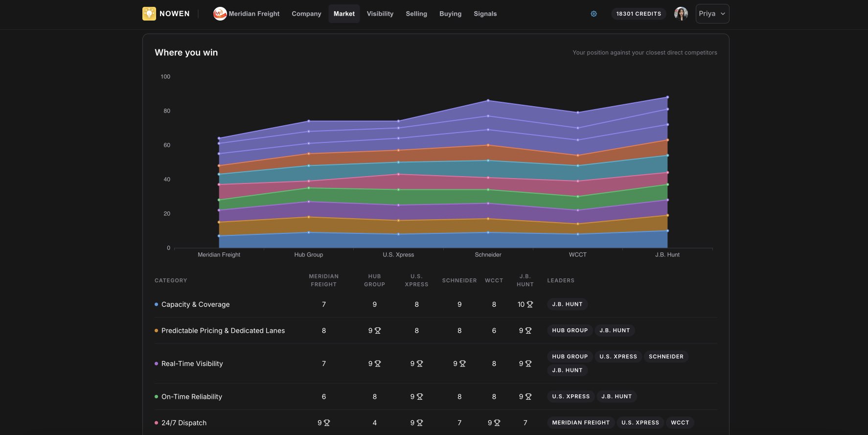Screen dimensions: 868x435
Task: Select the Market tab
Action: coord(344,14)
